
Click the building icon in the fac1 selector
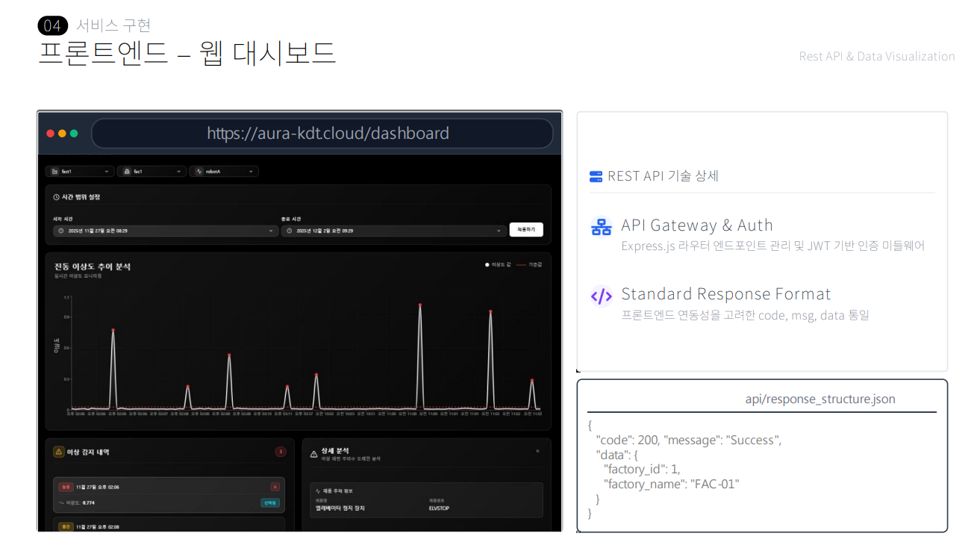(x=126, y=170)
